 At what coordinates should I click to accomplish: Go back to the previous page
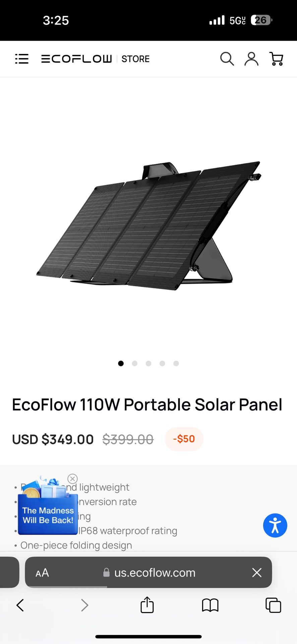(20, 605)
